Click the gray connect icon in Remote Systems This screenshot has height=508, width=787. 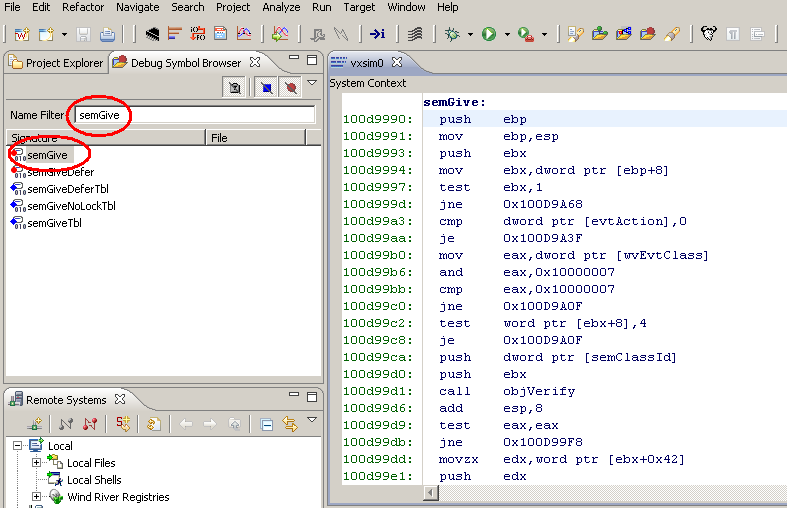(x=65, y=424)
